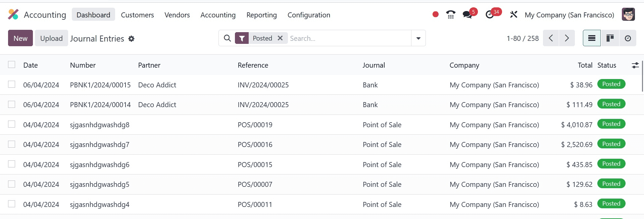
Task: Switch to activity view
Action: pyautogui.click(x=628, y=38)
